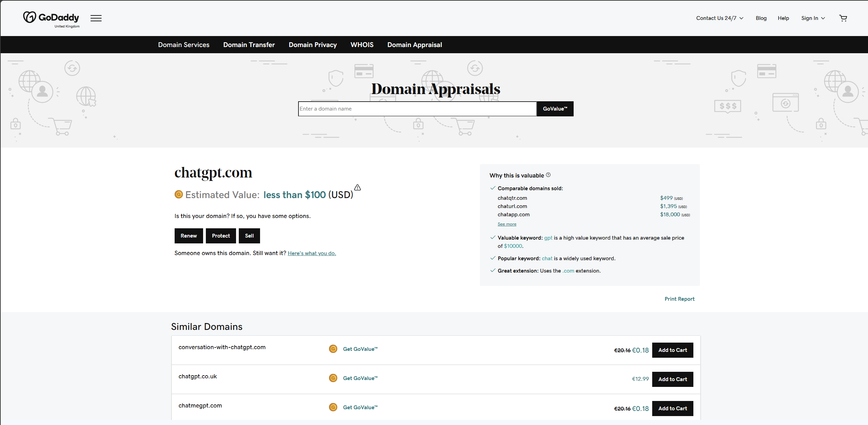Click the chat keyword link
Viewport: 868px width, 425px height.
point(547,259)
